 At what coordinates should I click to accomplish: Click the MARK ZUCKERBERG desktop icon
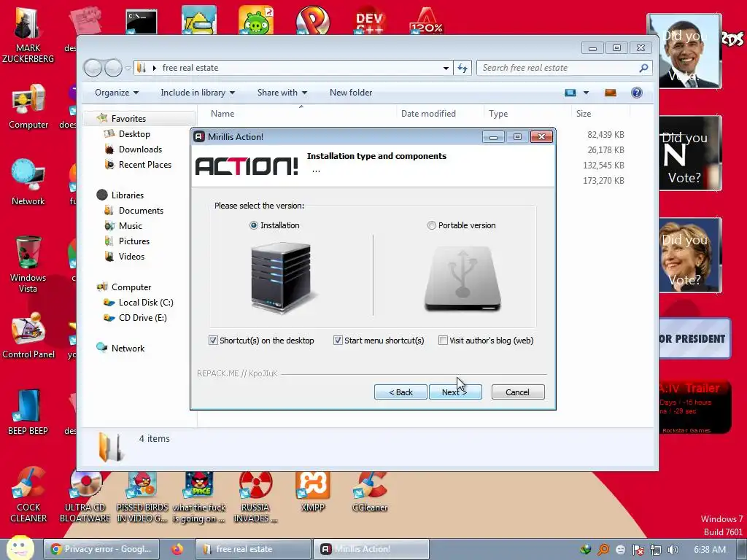pos(28,36)
